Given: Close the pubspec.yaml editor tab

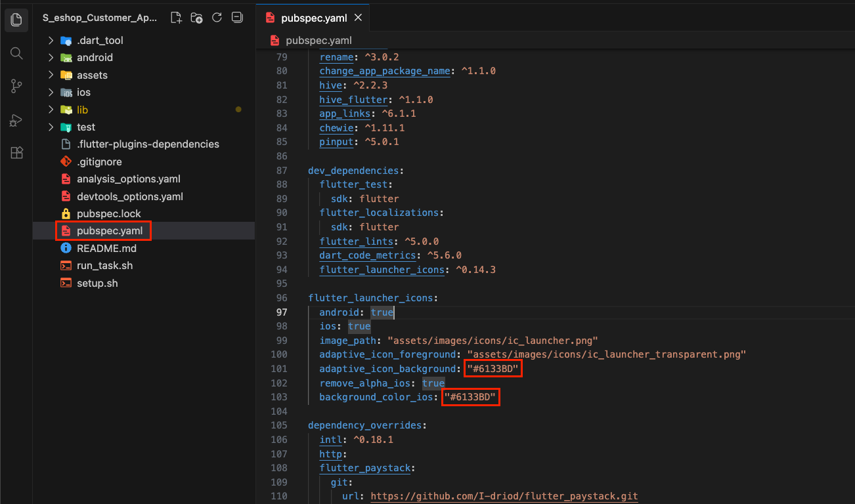Looking at the screenshot, I should click(358, 18).
